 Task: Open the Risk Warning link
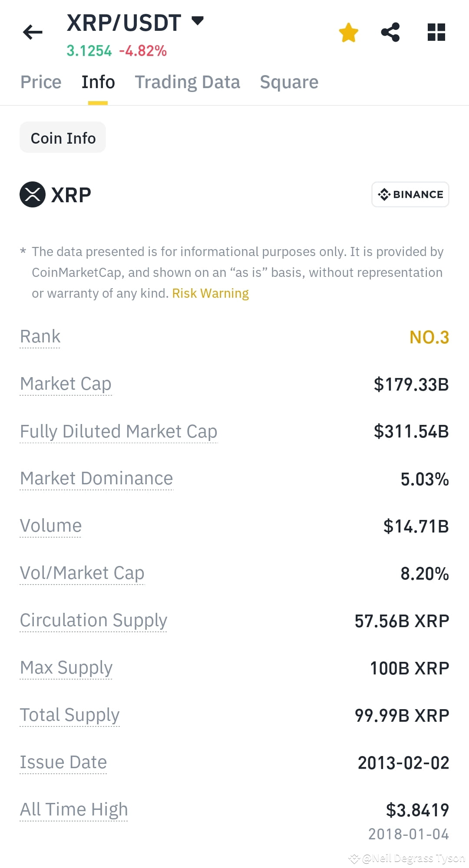tap(211, 293)
